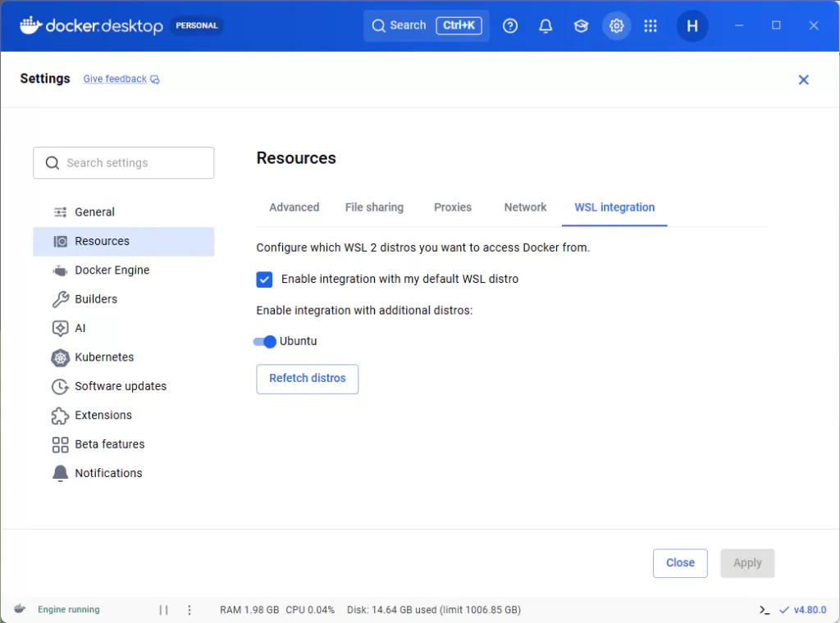The width and height of the screenshot is (840, 623).
Task: Click the header Search box
Action: pos(426,25)
